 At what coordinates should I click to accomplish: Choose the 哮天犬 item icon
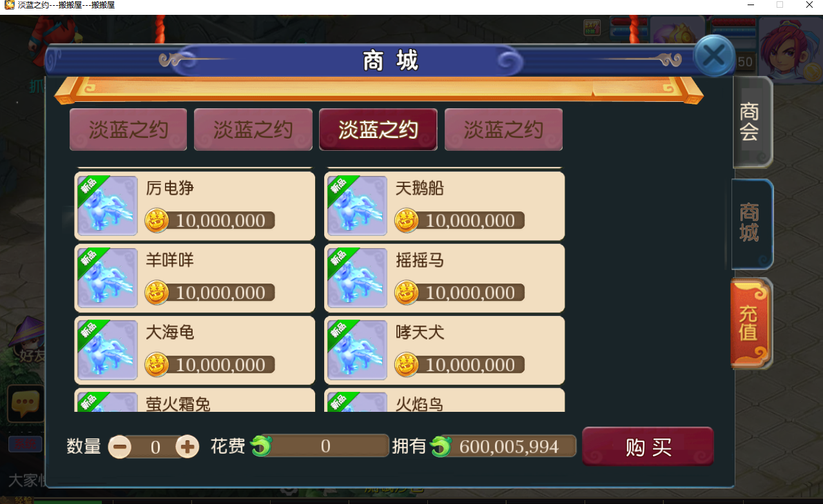(357, 350)
